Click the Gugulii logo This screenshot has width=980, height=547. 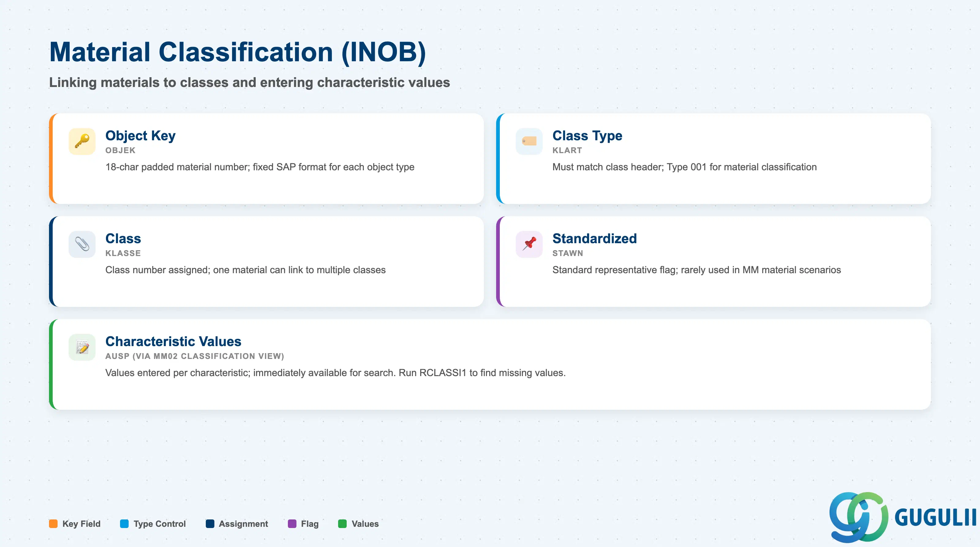[903, 517]
